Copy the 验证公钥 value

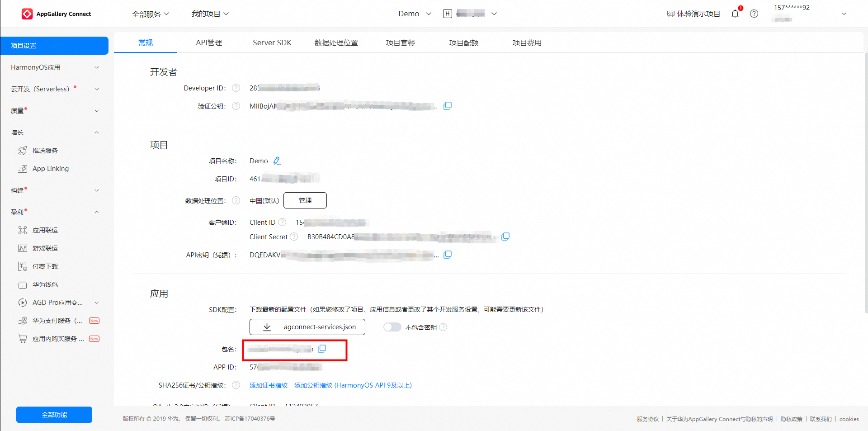pyautogui.click(x=448, y=106)
